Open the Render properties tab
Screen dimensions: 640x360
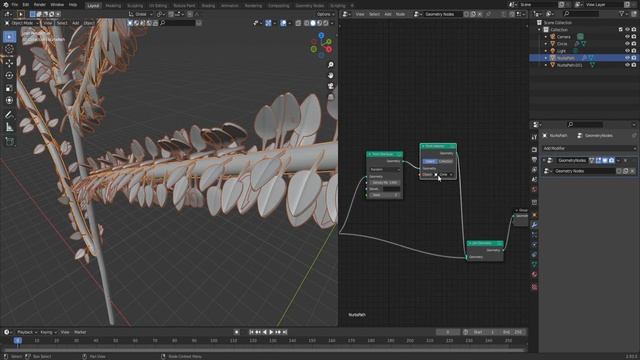click(534, 150)
